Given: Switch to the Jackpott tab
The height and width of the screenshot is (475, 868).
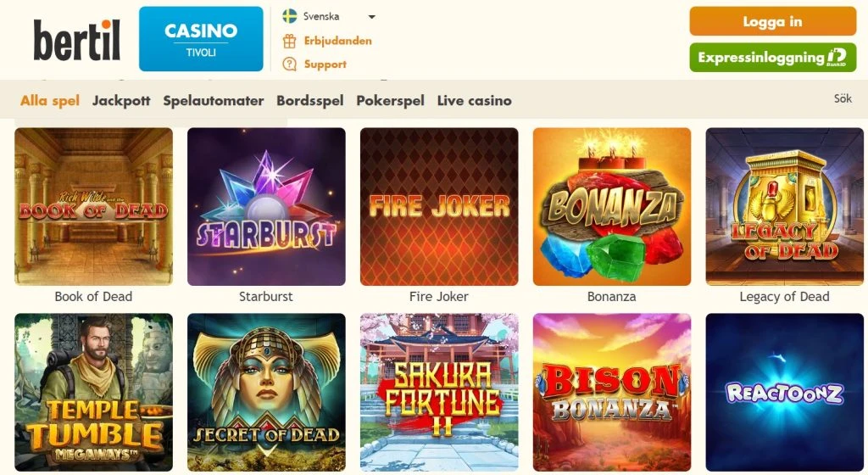Looking at the screenshot, I should coord(121,101).
